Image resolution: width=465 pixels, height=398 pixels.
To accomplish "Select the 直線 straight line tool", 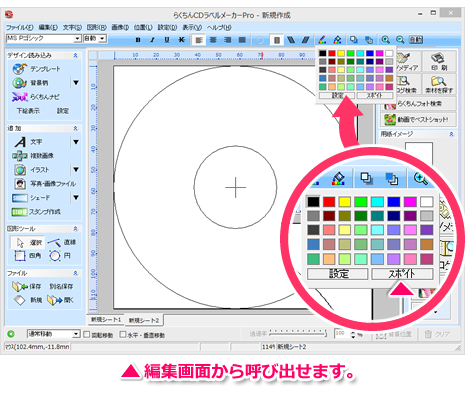I will 62,242.
